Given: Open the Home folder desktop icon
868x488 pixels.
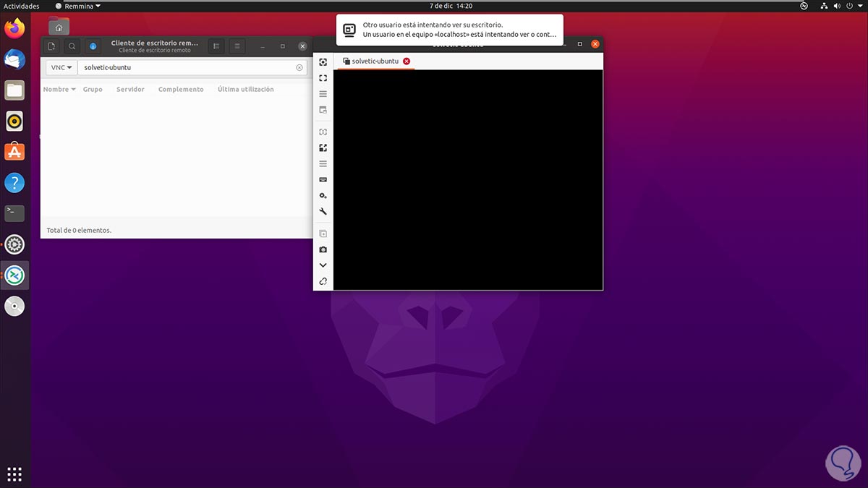Looking at the screenshot, I should click(x=59, y=27).
